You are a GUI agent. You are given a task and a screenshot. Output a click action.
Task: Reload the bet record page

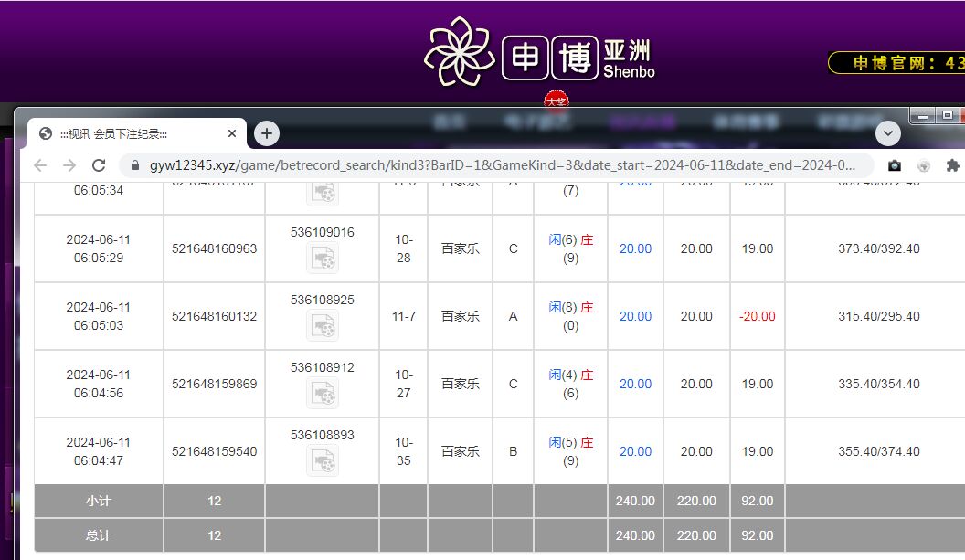point(99,165)
